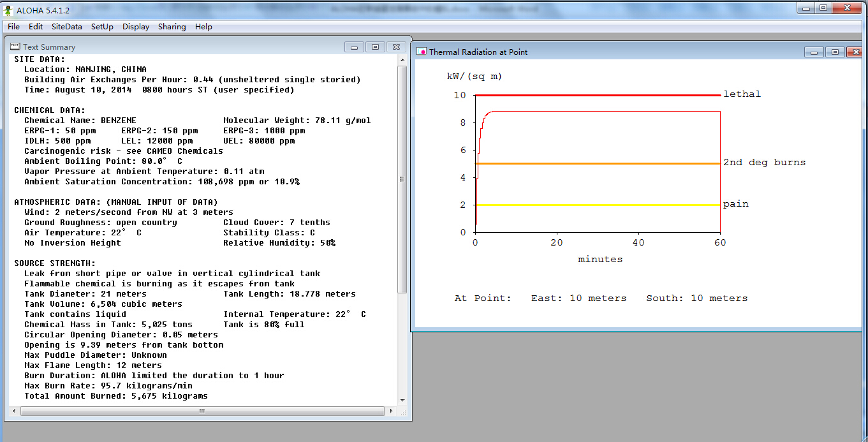868x442 pixels.
Task: Click 'Cloud Cover: 7 tenths' text
Action: [x=277, y=223]
